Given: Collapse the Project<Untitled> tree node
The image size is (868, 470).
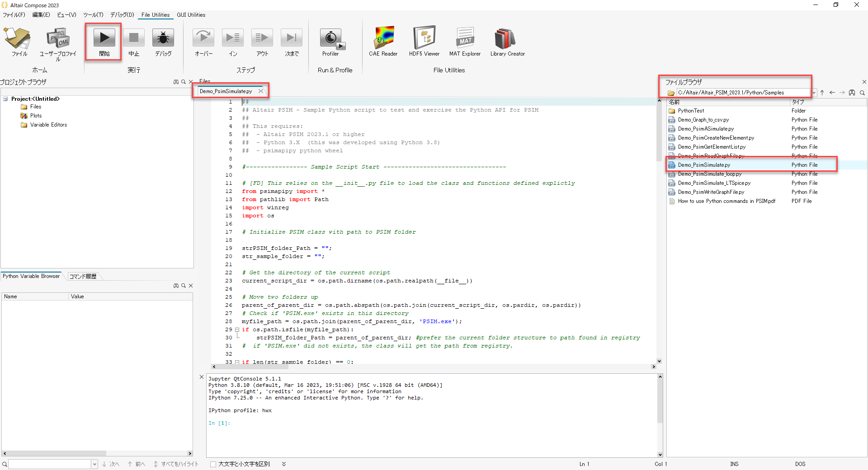Looking at the screenshot, I should (6, 99).
